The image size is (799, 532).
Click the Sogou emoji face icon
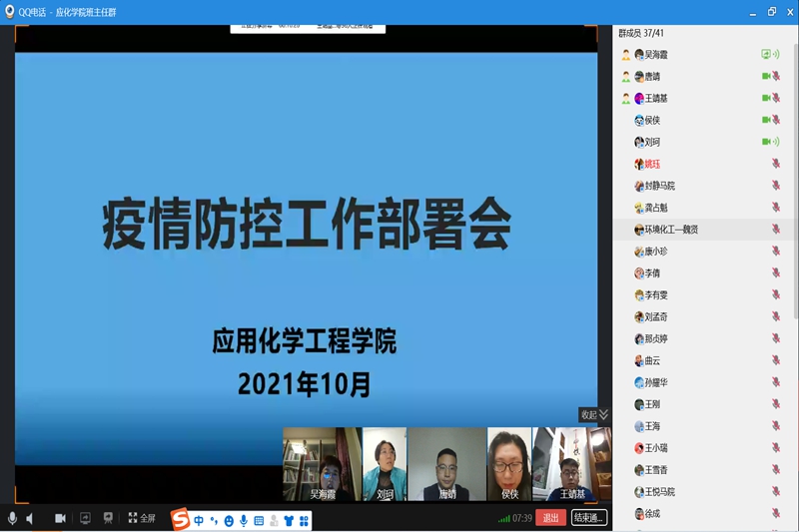click(229, 520)
